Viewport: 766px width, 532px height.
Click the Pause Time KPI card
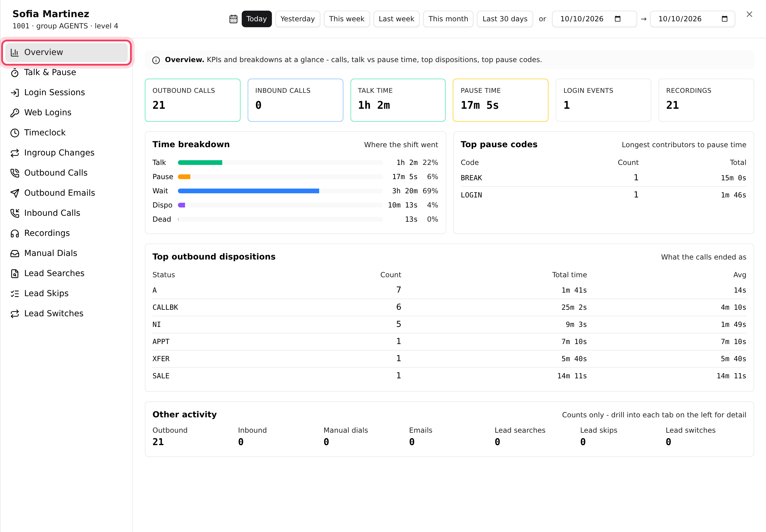pyautogui.click(x=500, y=100)
